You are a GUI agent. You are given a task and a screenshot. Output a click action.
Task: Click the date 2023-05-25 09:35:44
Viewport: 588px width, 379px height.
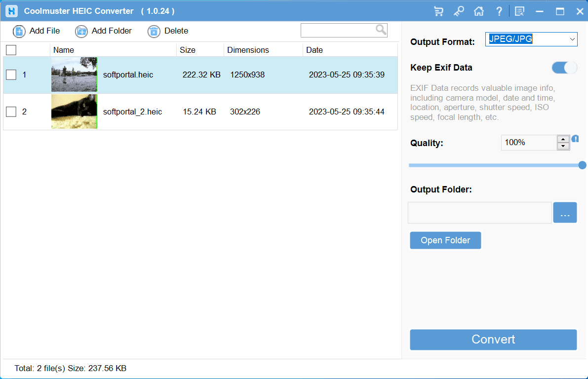coord(347,112)
